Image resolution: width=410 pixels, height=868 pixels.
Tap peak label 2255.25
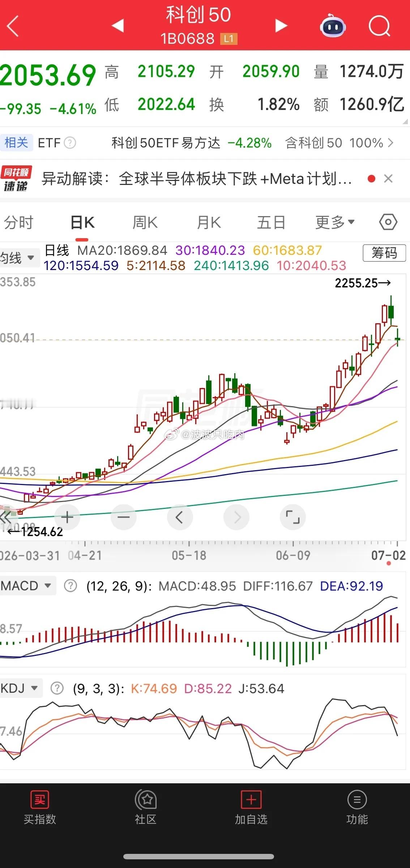click(363, 283)
